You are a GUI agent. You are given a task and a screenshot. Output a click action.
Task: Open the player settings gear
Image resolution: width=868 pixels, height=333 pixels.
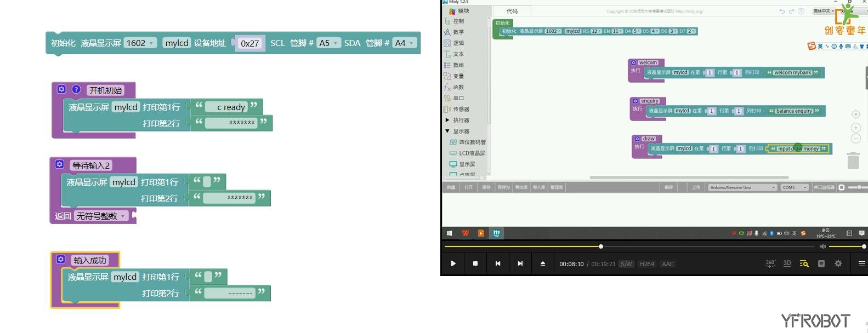click(838, 263)
